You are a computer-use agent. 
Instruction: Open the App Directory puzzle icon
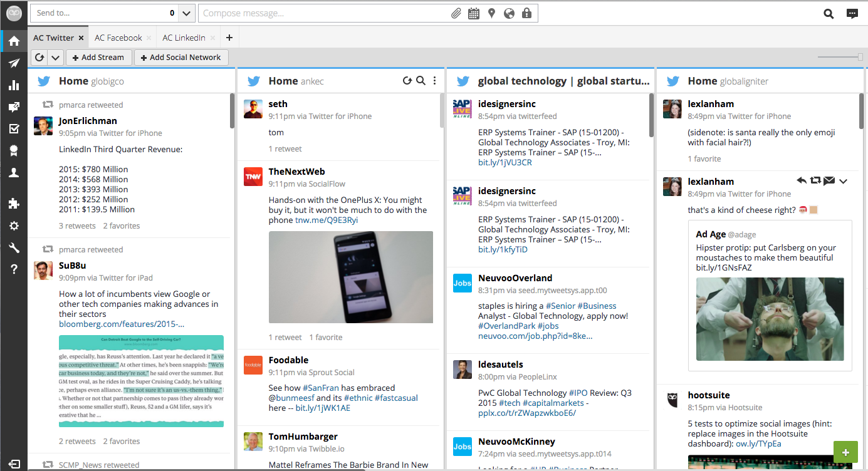pyautogui.click(x=14, y=204)
